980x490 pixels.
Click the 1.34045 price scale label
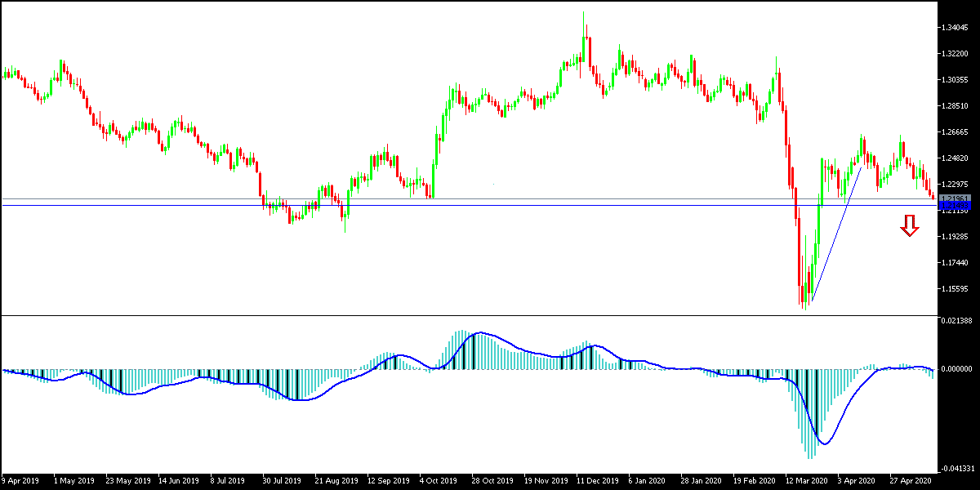(954, 27)
